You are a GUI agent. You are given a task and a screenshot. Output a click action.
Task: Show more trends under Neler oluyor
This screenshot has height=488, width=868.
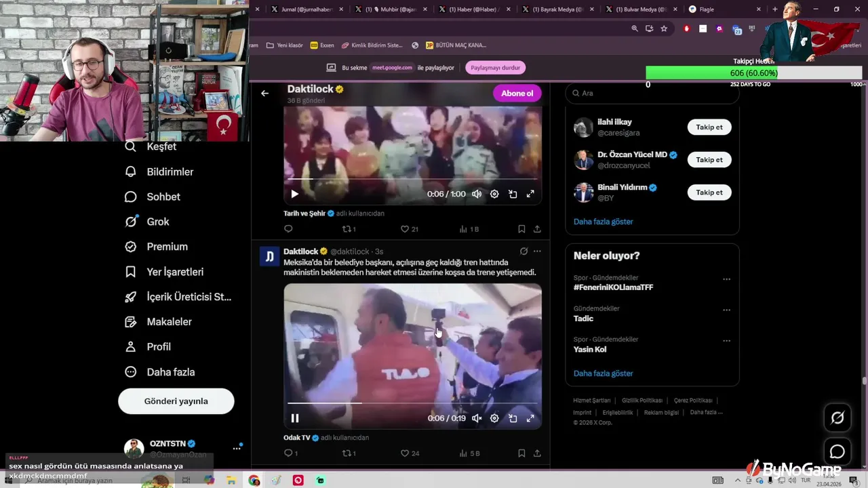[603, 373]
